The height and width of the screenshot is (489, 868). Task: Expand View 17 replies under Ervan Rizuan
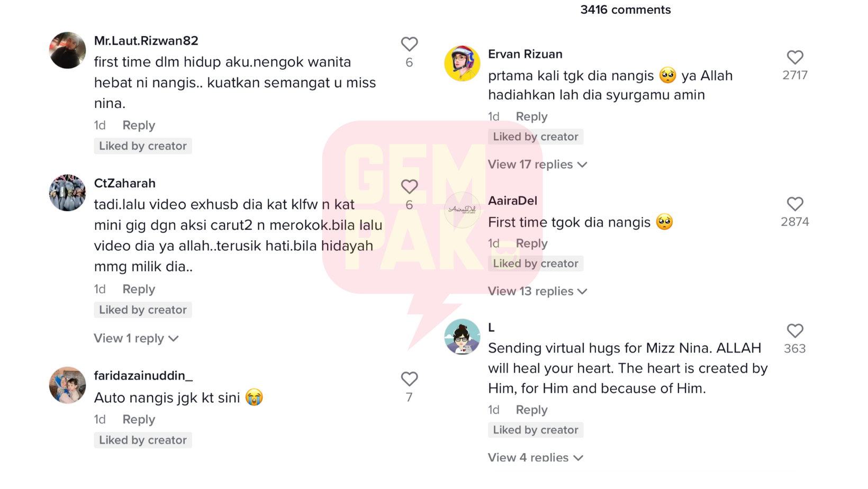pyautogui.click(x=537, y=165)
